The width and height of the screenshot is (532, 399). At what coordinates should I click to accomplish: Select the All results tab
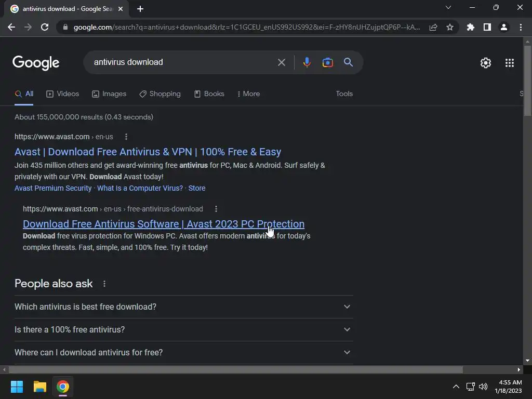coord(24,94)
